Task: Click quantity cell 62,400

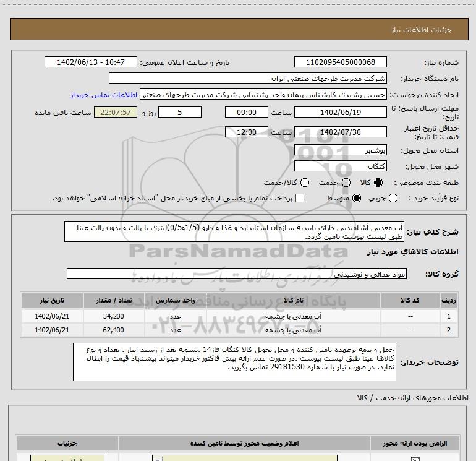Action: coord(113,330)
